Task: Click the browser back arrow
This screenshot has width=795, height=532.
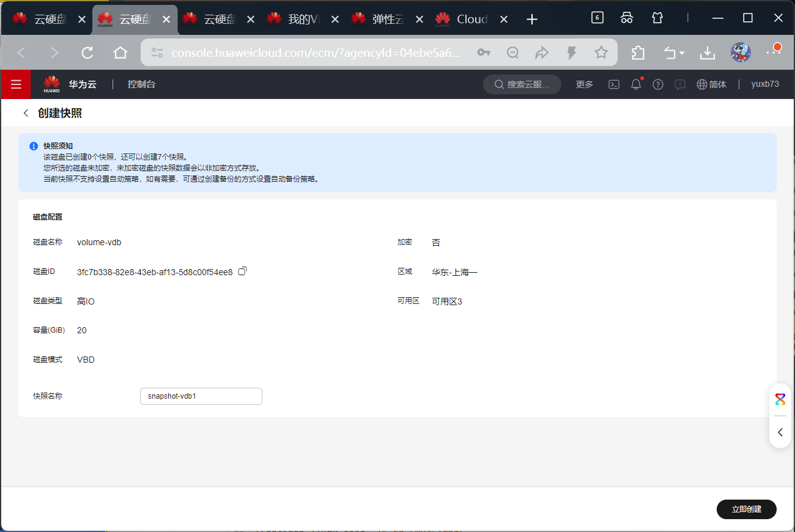Action: [21, 53]
